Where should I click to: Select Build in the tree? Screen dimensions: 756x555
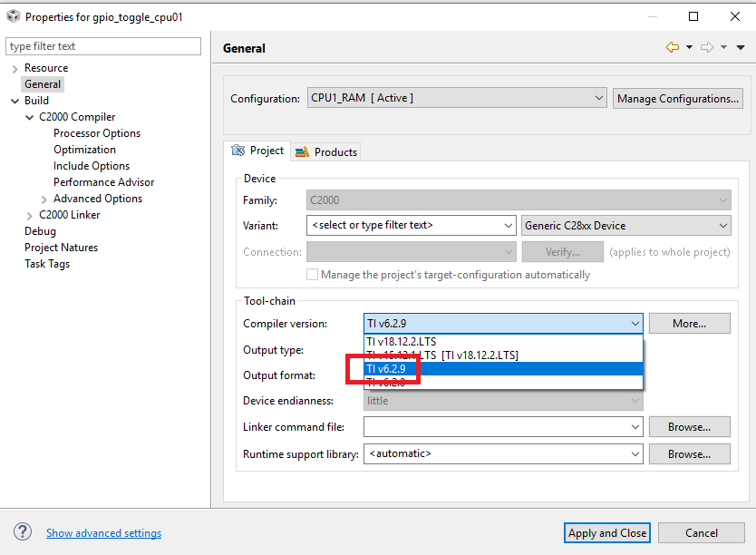coord(36,101)
